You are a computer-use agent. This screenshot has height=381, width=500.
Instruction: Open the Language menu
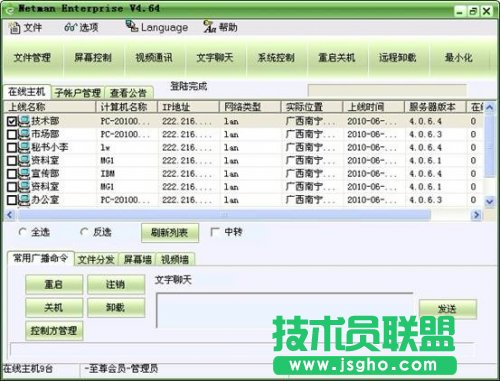(x=157, y=27)
